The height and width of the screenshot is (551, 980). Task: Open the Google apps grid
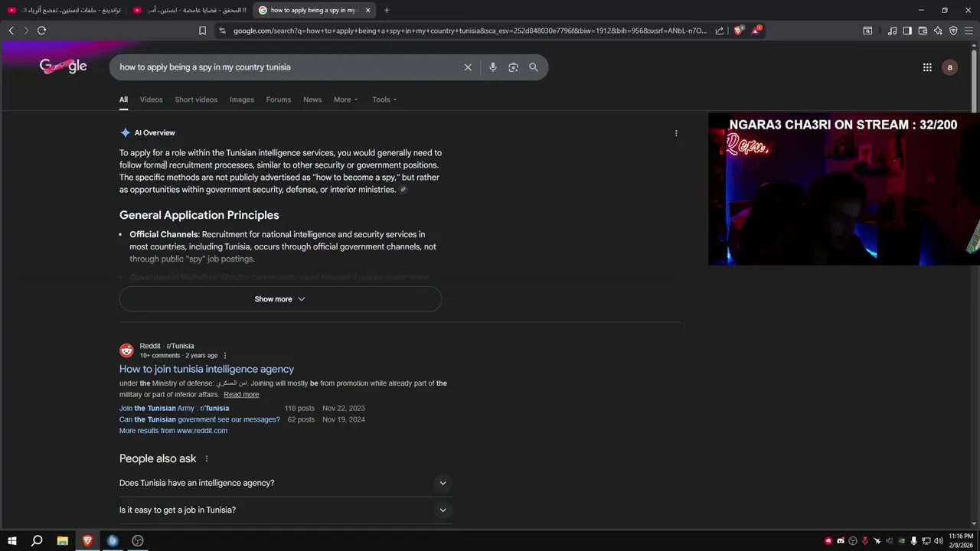[927, 67]
